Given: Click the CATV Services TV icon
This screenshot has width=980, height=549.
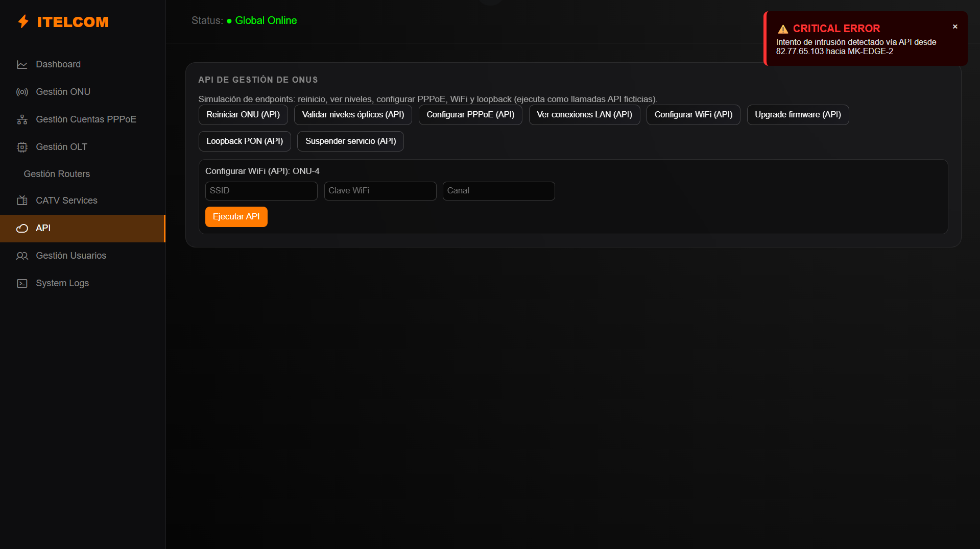Looking at the screenshot, I should 22,201.
